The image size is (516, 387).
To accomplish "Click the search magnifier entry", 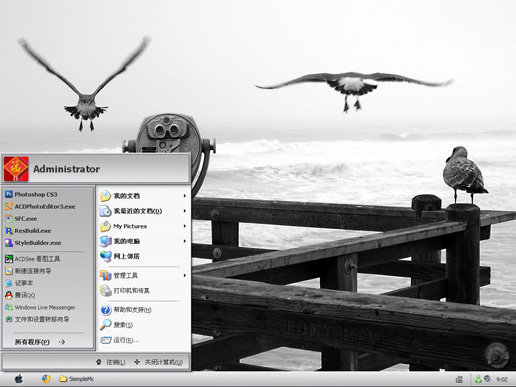I will (x=117, y=325).
